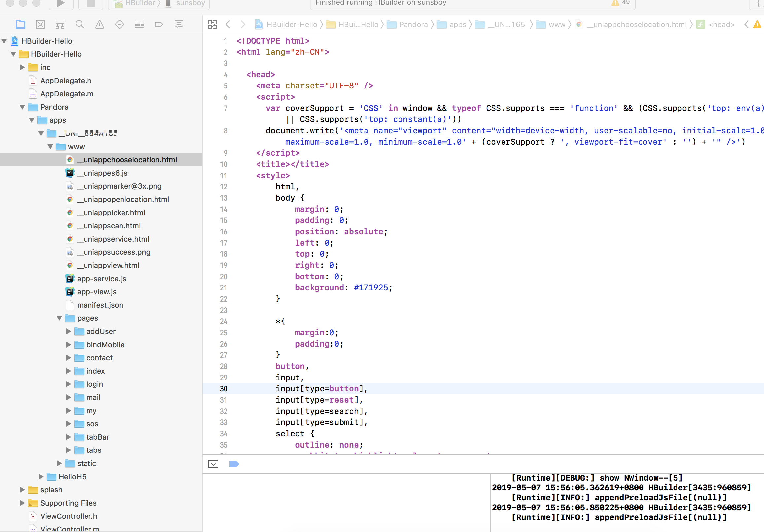Click __uniappchooselocation.html in jump bar
764x532 pixels.
pos(631,25)
